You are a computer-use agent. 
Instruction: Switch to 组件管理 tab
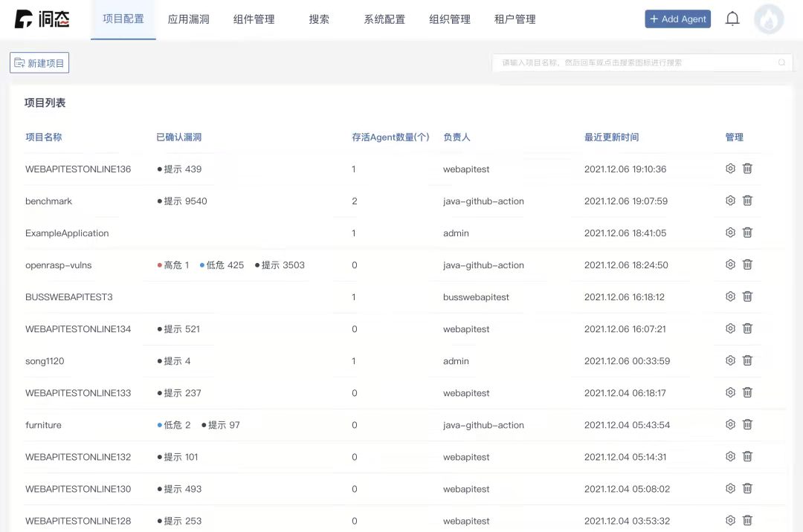pyautogui.click(x=254, y=19)
